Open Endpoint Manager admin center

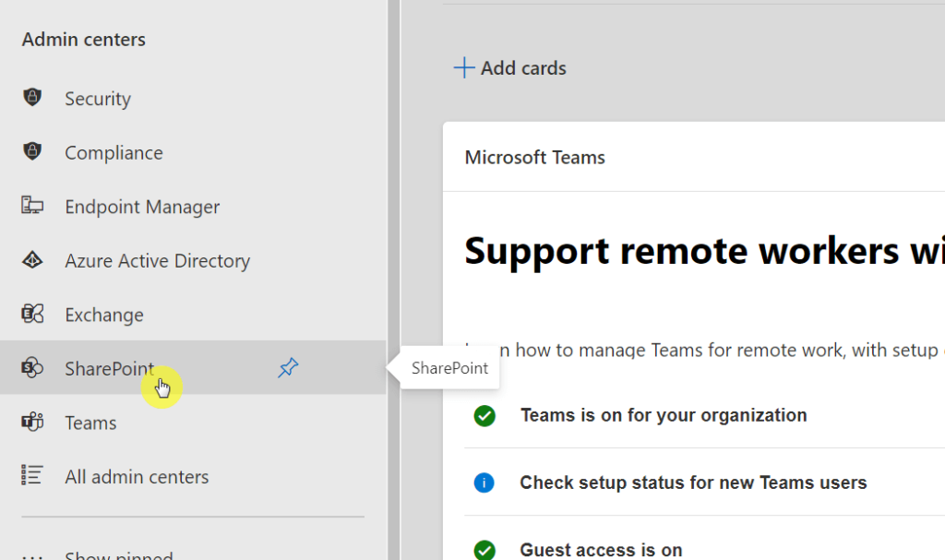tap(193, 206)
